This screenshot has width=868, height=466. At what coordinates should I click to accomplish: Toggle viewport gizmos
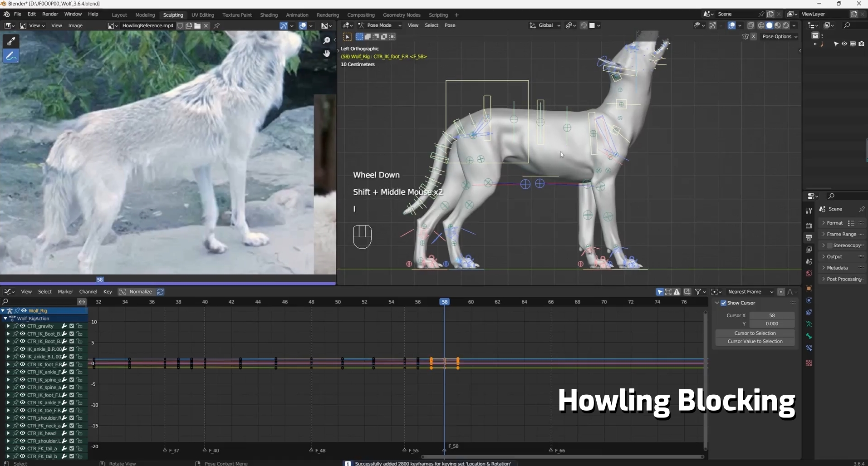click(713, 25)
